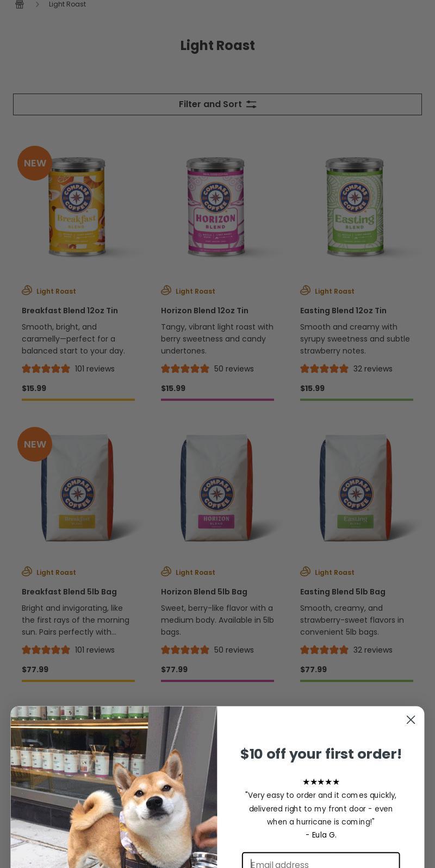
Task: Click Light Roast breadcrumb link
Action: coord(67,4)
